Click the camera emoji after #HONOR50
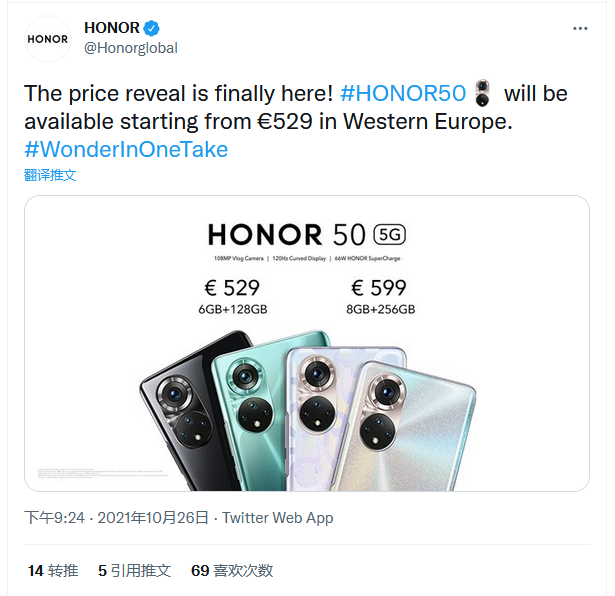 click(483, 94)
